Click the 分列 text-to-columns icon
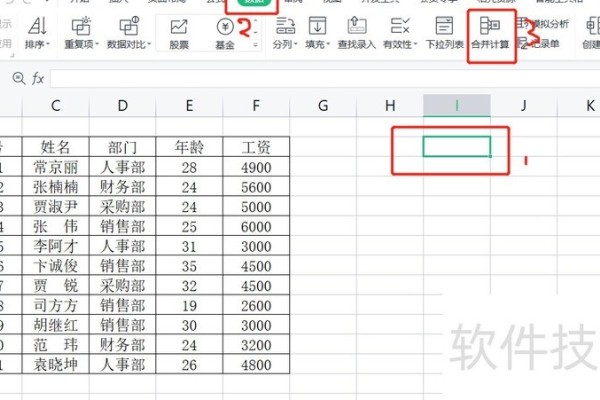 click(285, 26)
